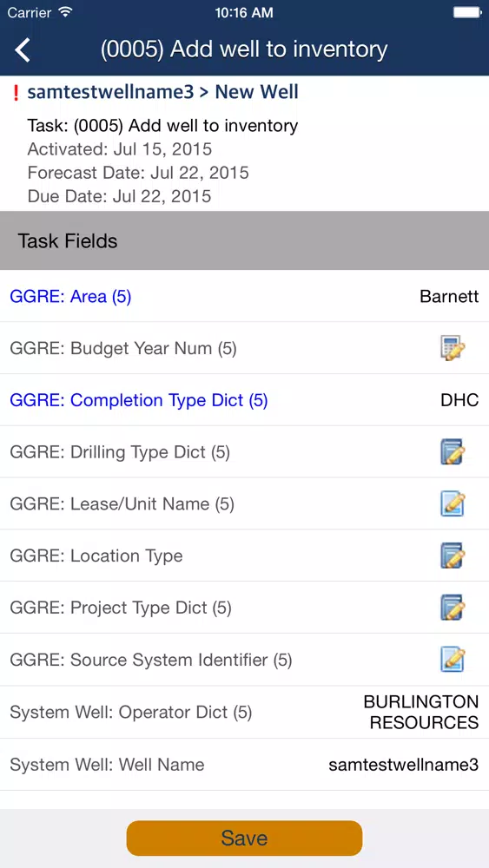489x868 pixels.
Task: Open Location Type dictionary edit icon
Action: (453, 556)
